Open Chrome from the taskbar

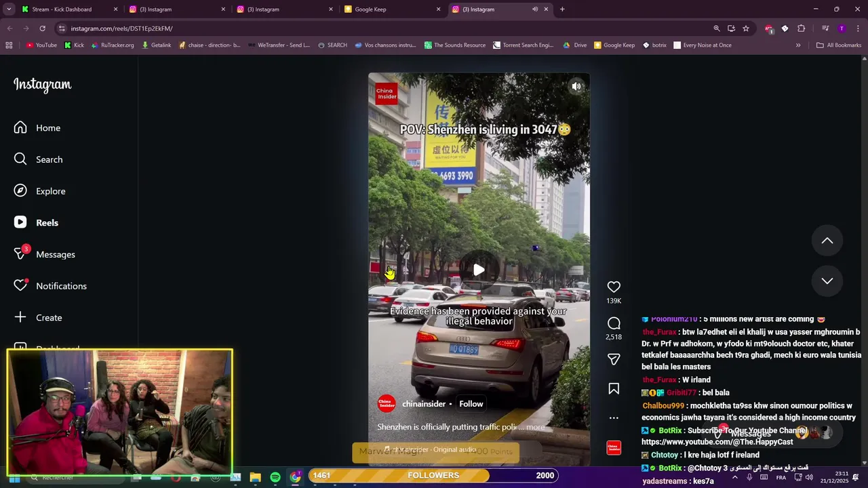(x=295, y=477)
